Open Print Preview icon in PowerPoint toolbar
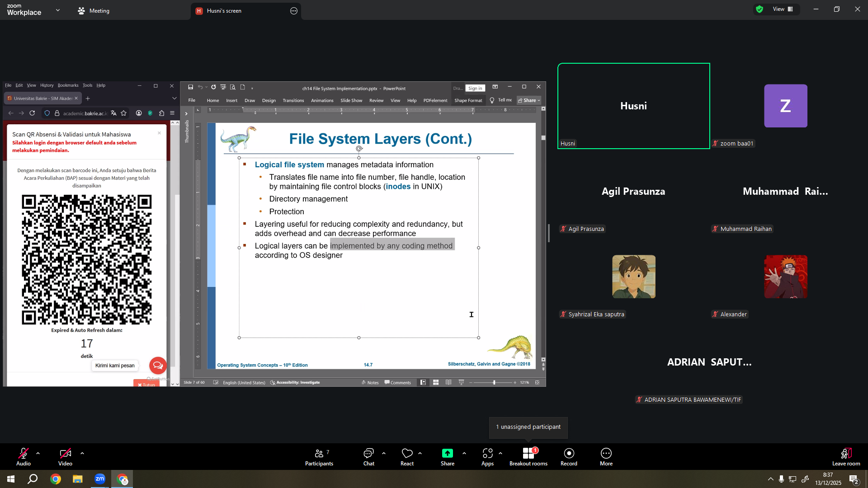Screen dimensions: 868x488 [233, 87]
